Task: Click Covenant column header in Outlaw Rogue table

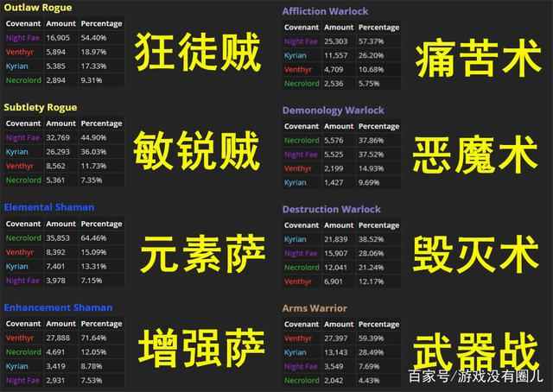Action: (x=23, y=23)
